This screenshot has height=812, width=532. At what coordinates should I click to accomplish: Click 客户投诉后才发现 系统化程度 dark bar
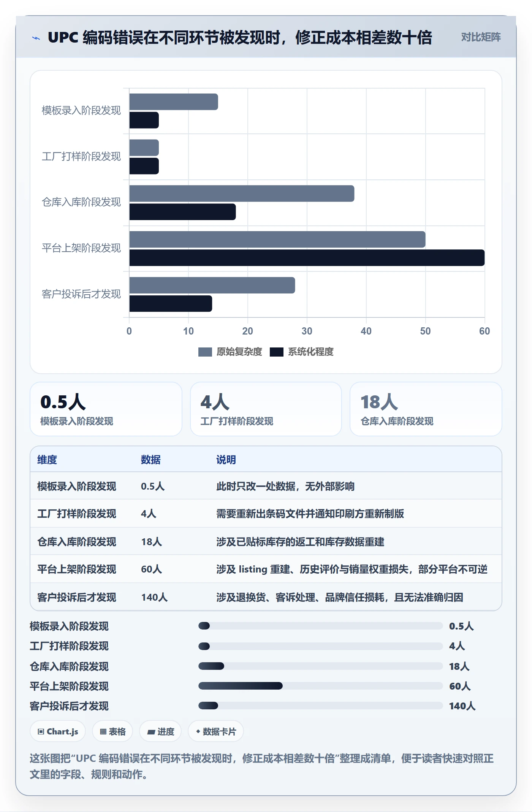[x=171, y=304]
